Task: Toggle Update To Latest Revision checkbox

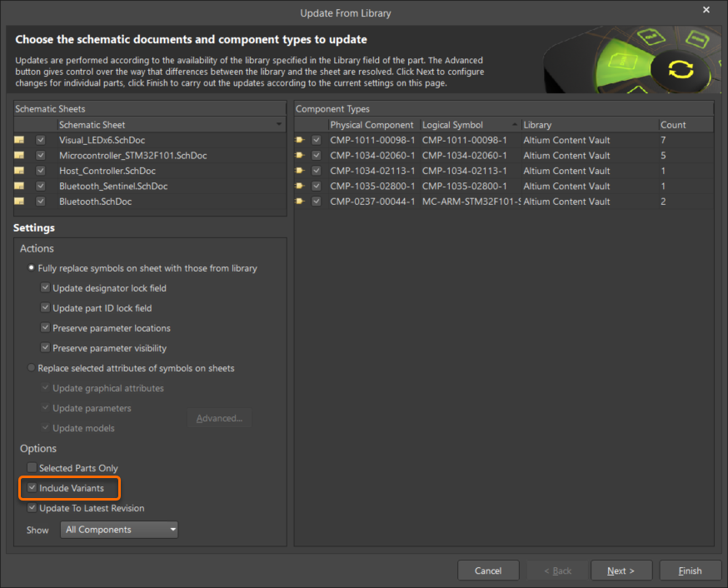Action: click(32, 507)
